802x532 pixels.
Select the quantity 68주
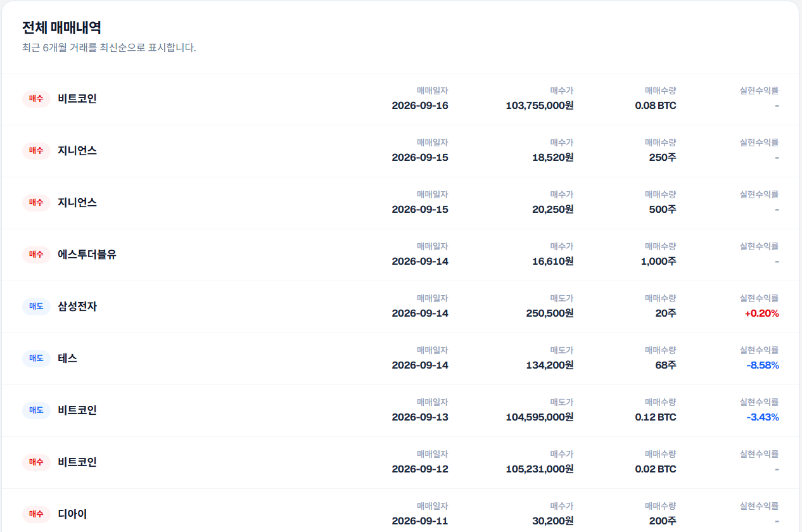tap(666, 365)
